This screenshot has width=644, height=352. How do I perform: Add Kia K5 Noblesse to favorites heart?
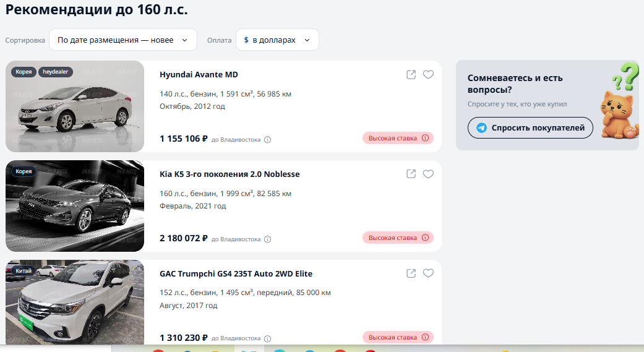click(x=428, y=174)
